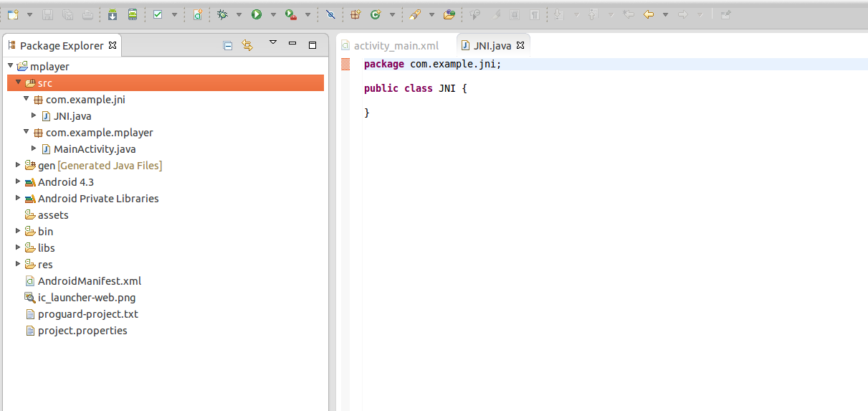Collapse the mplayer project node
Screen dimensions: 868x411
[10, 66]
